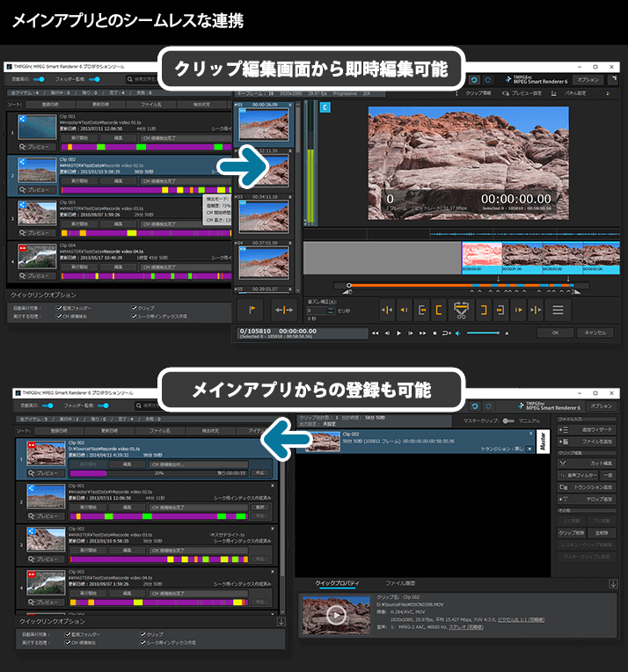Click the split-at-position icon beside the flag button
Viewport: 628px width, 672px height.
284,310
